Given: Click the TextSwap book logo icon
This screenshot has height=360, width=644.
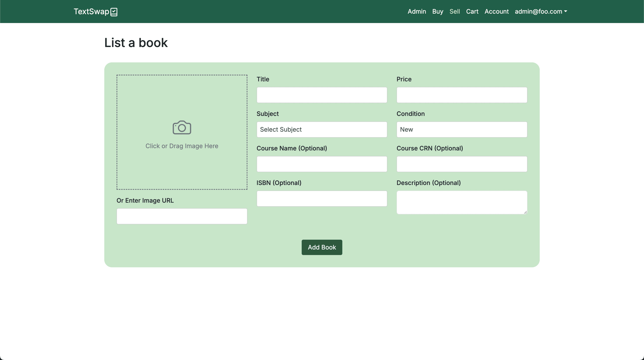Looking at the screenshot, I should 114,12.
